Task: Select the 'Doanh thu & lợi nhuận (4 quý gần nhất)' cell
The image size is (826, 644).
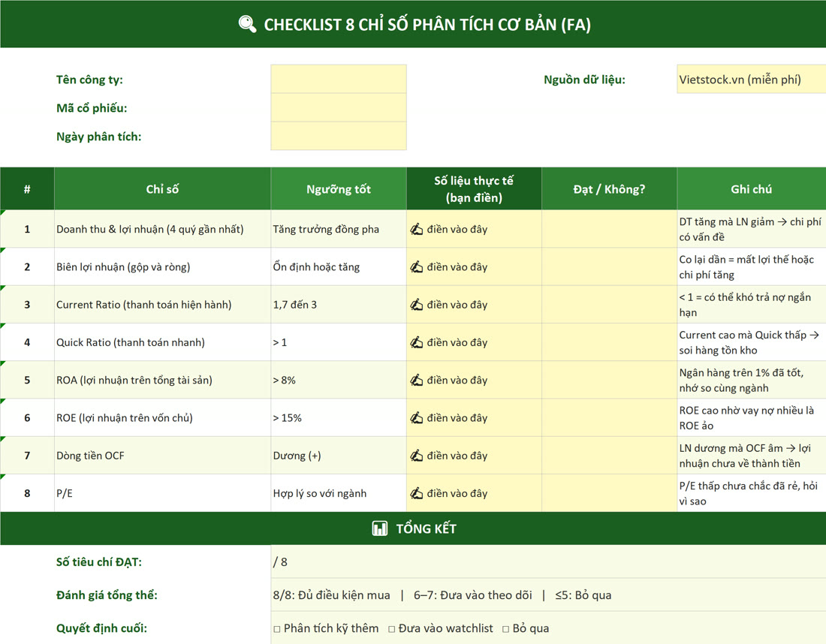Action: 162,229
